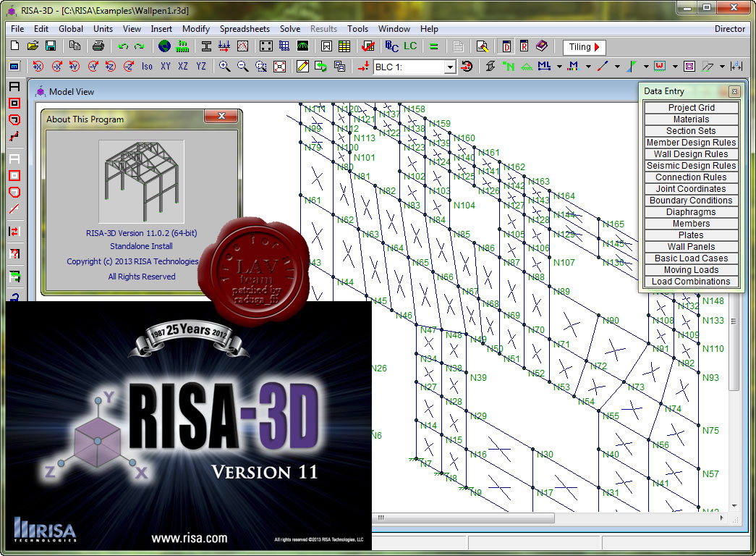This screenshot has height=556, width=756.
Task: Toggle the lock selection padlock icon
Action: (x=14, y=298)
